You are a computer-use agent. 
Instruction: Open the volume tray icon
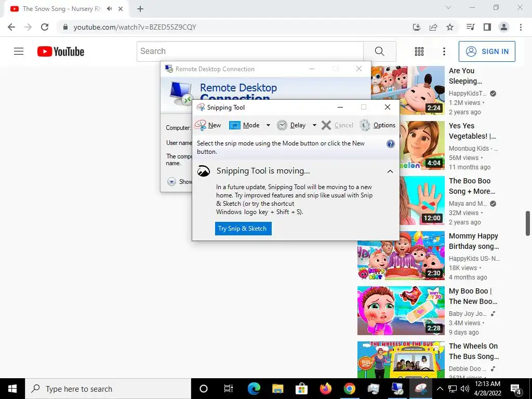[465, 389]
